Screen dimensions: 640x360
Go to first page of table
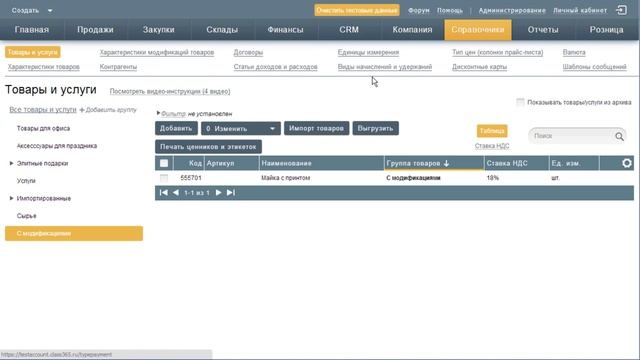[163, 193]
